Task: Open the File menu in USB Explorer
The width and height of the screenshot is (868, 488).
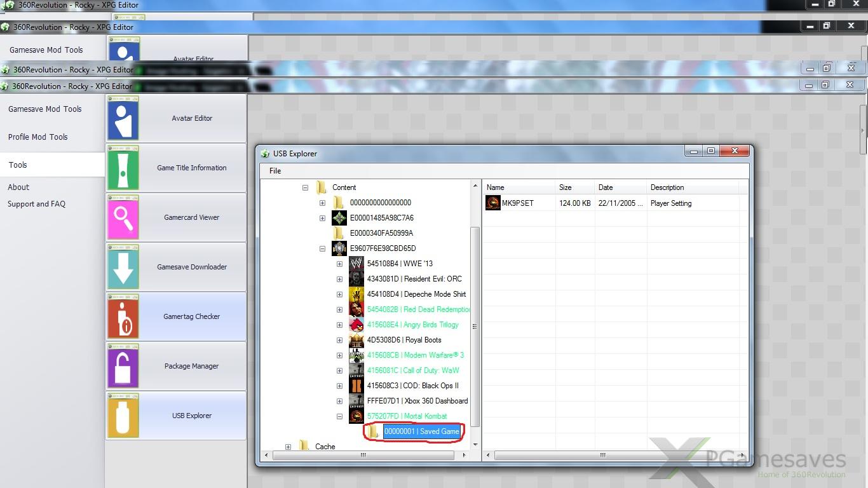Action: [x=275, y=171]
